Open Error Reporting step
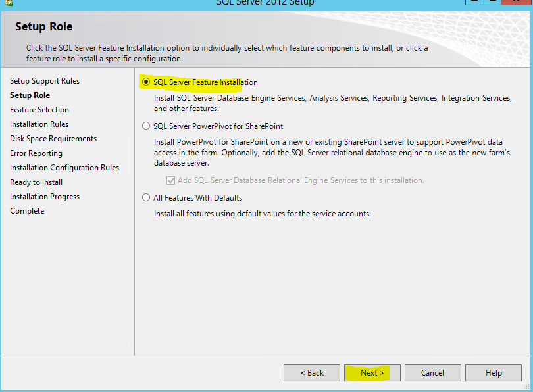 tap(36, 153)
